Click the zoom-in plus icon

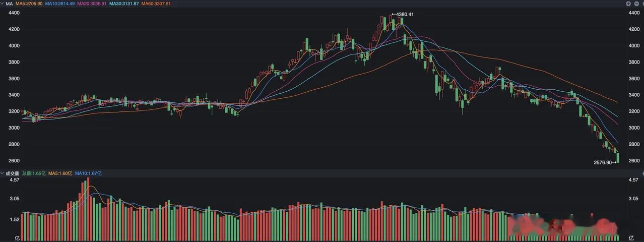[x=628, y=4]
